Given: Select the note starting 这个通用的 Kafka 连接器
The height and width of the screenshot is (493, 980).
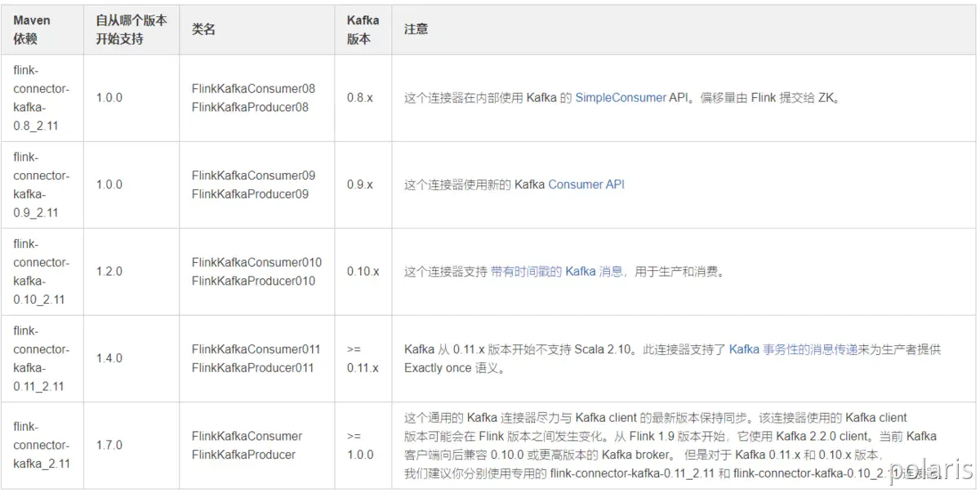Looking at the screenshot, I should pos(673,445).
